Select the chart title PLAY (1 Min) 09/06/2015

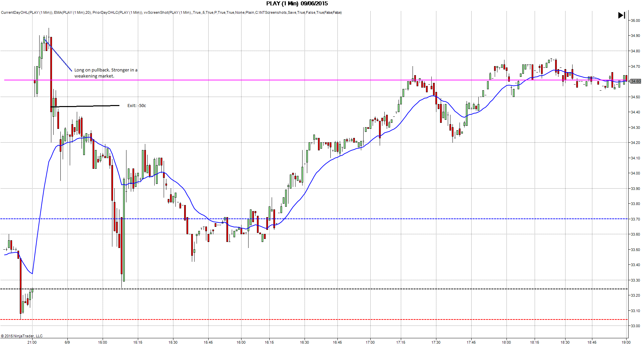point(297,4)
